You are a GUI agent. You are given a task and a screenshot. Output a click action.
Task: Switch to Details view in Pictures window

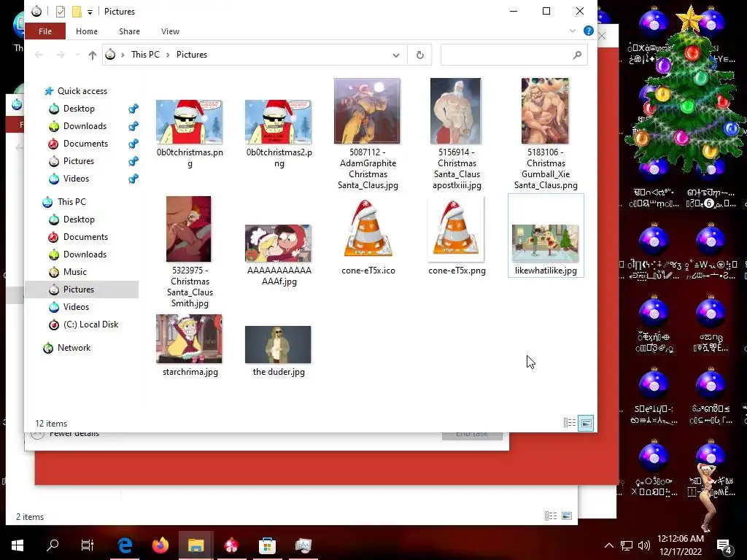click(569, 423)
